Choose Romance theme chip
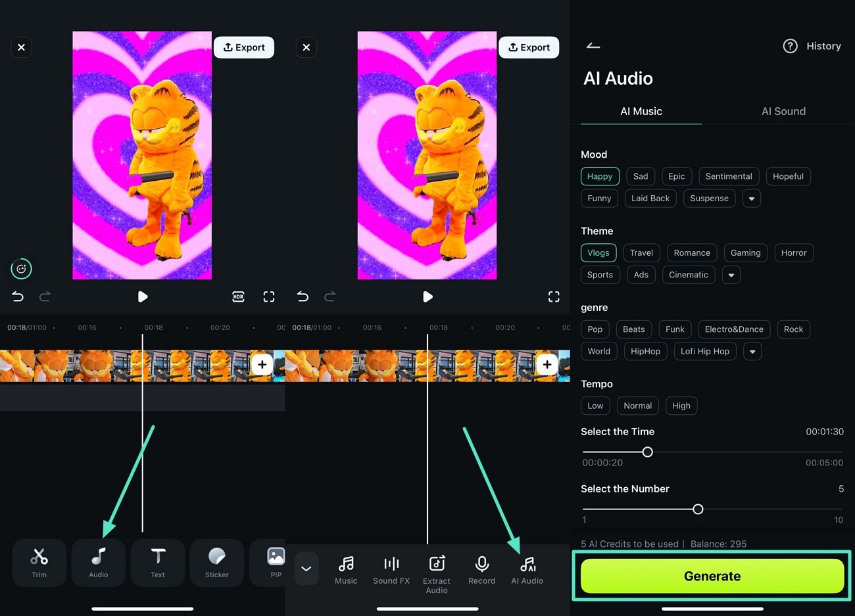This screenshot has height=616, width=855. coord(692,252)
